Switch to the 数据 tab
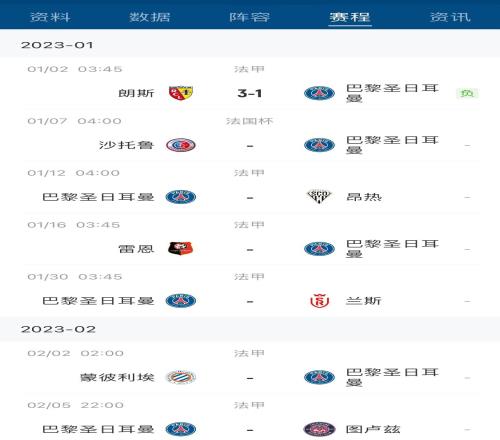The width and height of the screenshot is (500, 440). [x=150, y=17]
